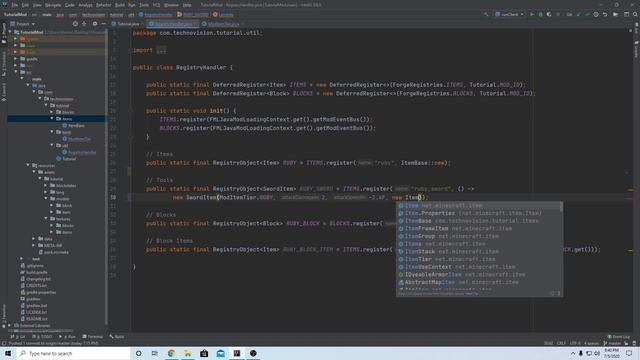Open Project panel settings gear

pyautogui.click(x=95, y=24)
